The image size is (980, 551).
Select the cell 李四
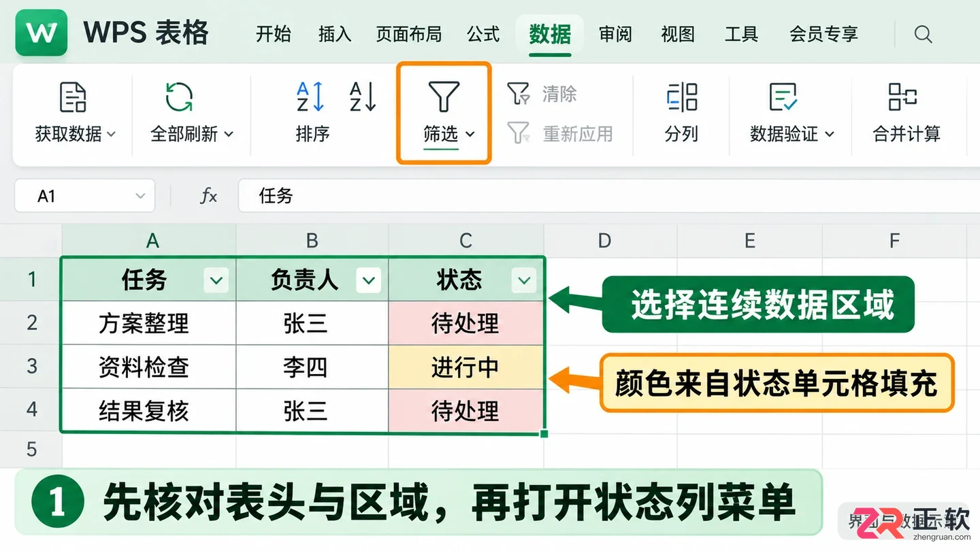tap(312, 367)
